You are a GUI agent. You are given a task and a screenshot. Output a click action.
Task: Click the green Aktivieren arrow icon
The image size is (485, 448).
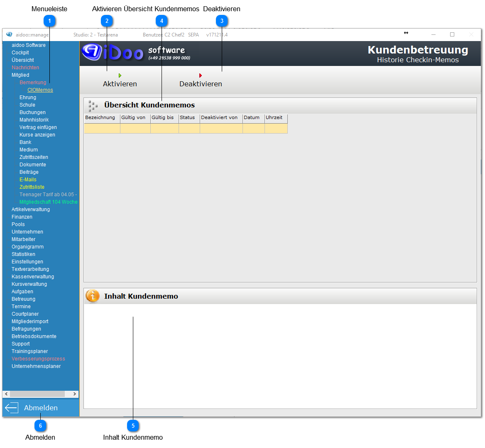click(x=120, y=75)
